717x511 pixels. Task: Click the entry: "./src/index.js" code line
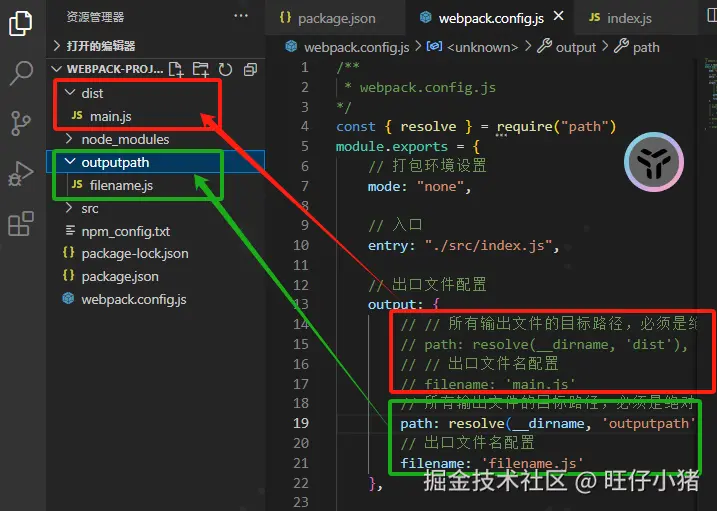(x=463, y=245)
